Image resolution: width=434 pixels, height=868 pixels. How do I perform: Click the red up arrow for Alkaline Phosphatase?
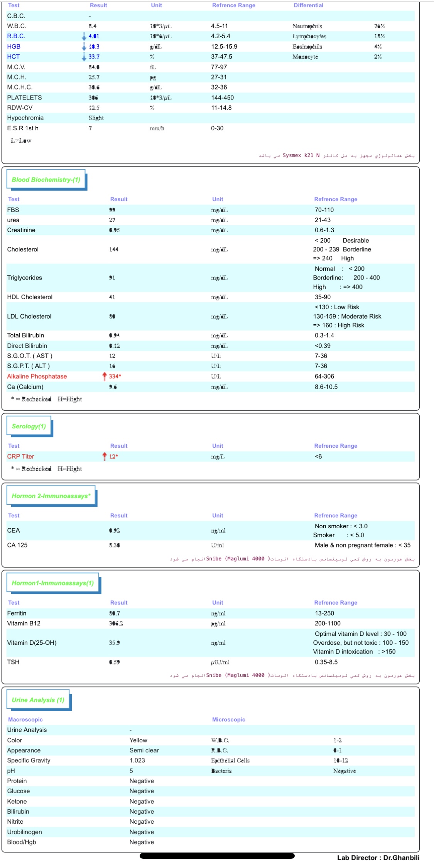tap(104, 376)
